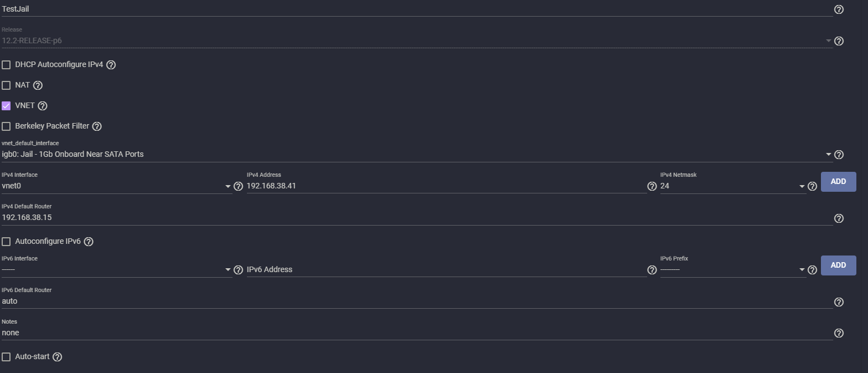Open the IPv6 Prefix dropdown
Screen dimensions: 868x373
[x=733, y=270]
